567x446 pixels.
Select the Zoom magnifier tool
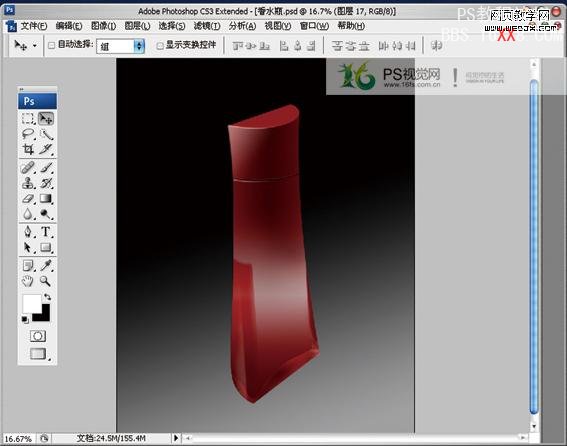point(46,281)
